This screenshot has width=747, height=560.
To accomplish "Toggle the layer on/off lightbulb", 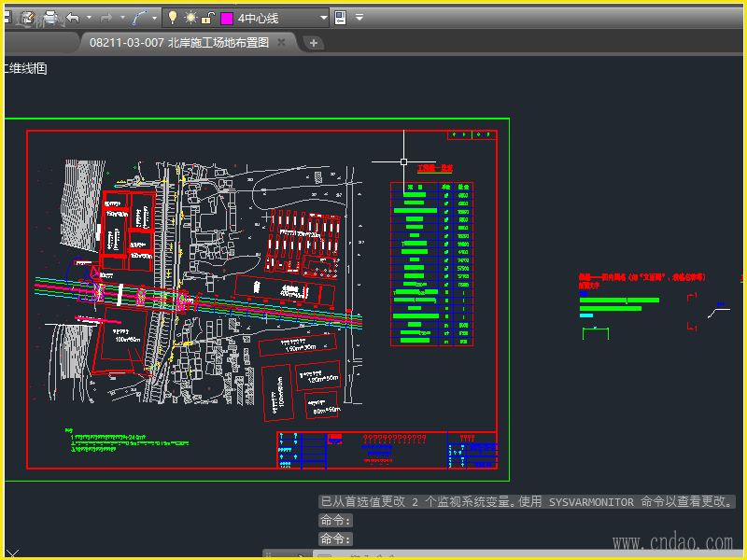I will (x=173, y=18).
